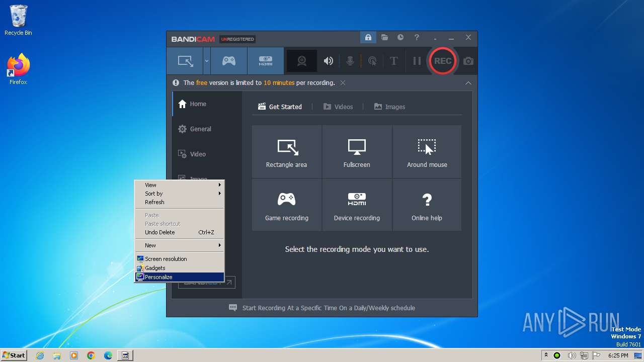This screenshot has height=362, width=644.
Task: Switch to Images tab
Action: [389, 107]
